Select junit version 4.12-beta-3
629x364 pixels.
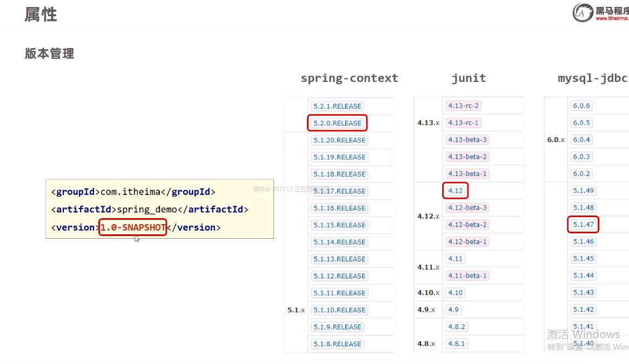click(x=467, y=208)
